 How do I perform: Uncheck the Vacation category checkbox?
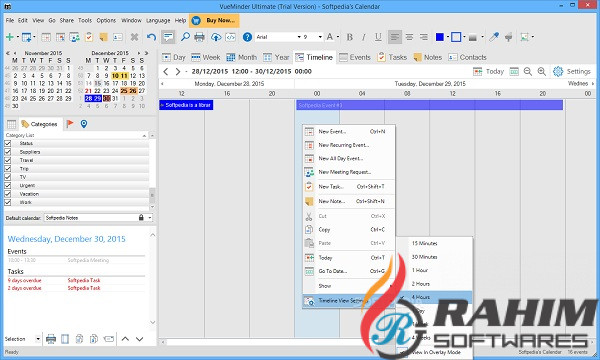click(x=8, y=194)
